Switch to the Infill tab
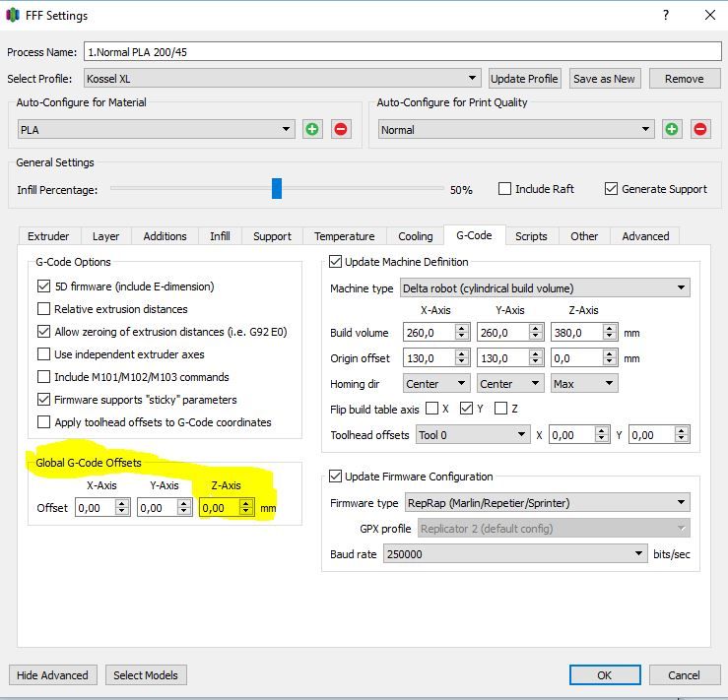 coord(220,236)
